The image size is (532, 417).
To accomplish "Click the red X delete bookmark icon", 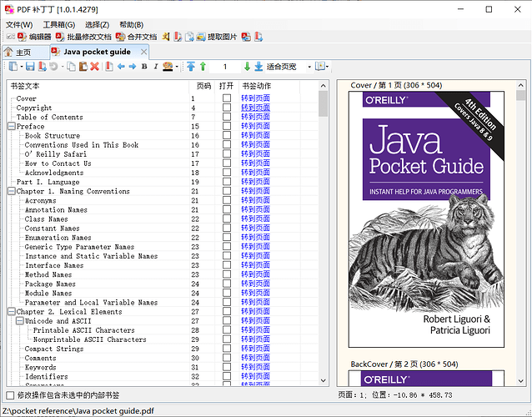I will click(95, 66).
